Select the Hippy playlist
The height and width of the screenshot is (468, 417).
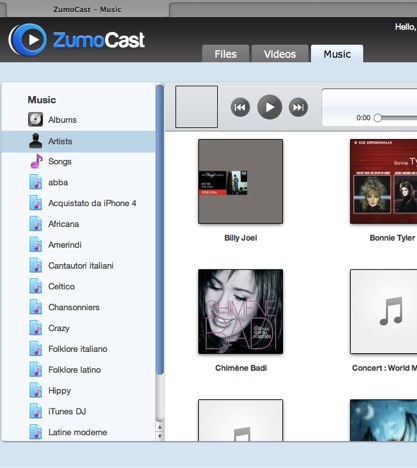78,390
